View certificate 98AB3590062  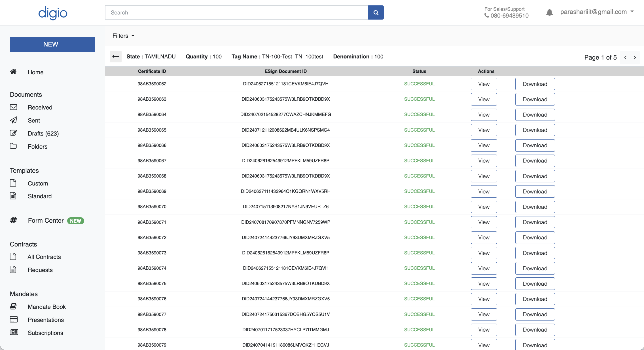[x=484, y=84]
